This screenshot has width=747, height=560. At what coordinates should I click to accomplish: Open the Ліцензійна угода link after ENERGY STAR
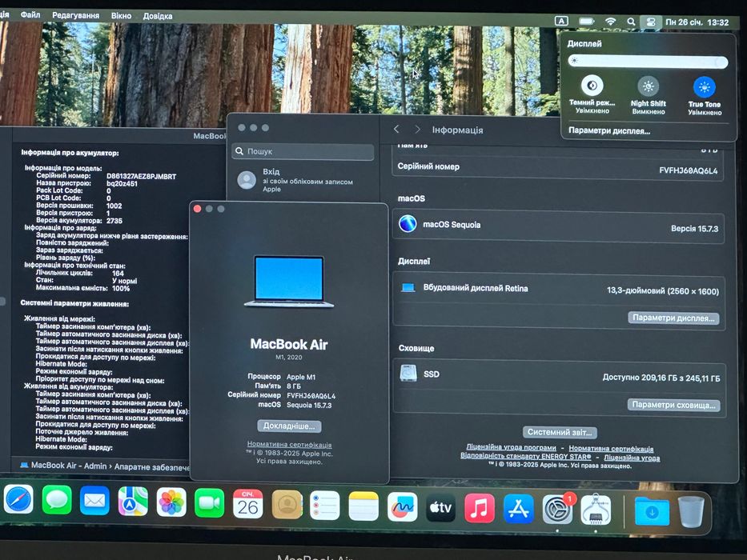click(x=632, y=458)
